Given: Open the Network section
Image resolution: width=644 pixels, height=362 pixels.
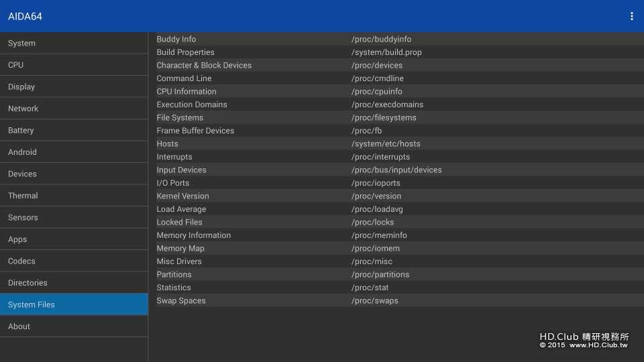Looking at the screenshot, I should click(x=74, y=109).
